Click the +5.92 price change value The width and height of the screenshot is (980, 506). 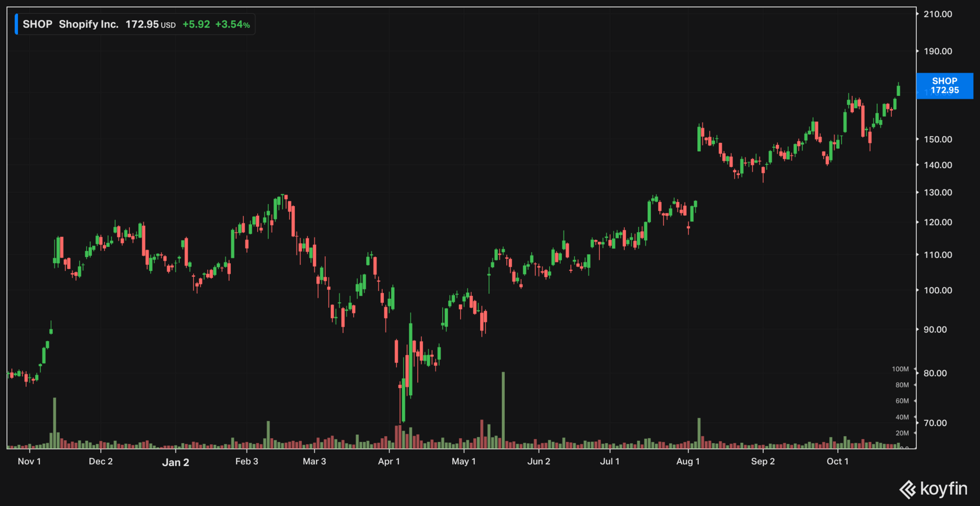tap(196, 24)
